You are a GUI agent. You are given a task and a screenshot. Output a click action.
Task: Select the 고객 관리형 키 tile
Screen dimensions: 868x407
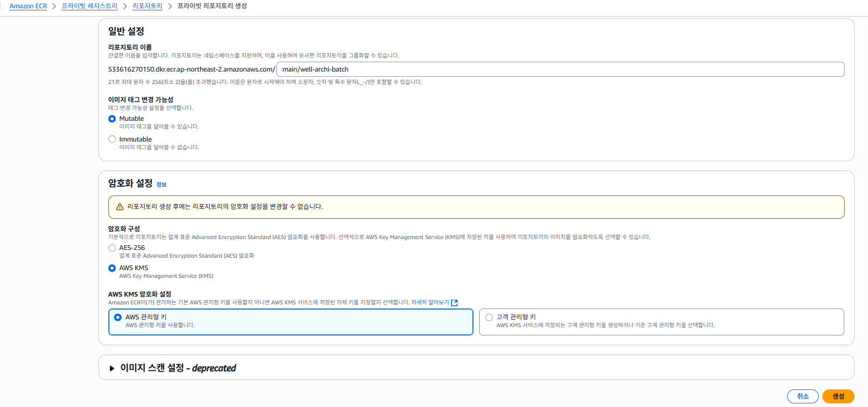click(x=661, y=322)
